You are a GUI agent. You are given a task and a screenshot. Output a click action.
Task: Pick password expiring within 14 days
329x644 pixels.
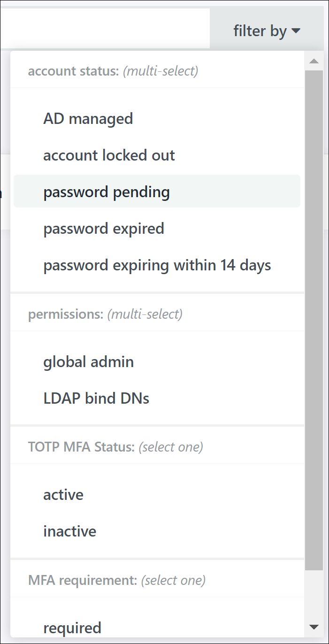coord(157,265)
